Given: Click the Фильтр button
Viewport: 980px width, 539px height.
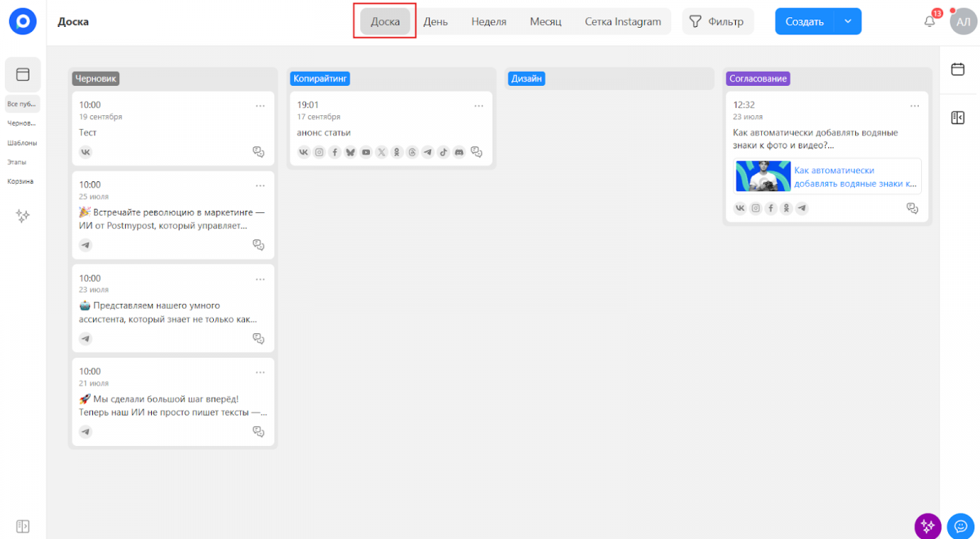Looking at the screenshot, I should pos(717,22).
